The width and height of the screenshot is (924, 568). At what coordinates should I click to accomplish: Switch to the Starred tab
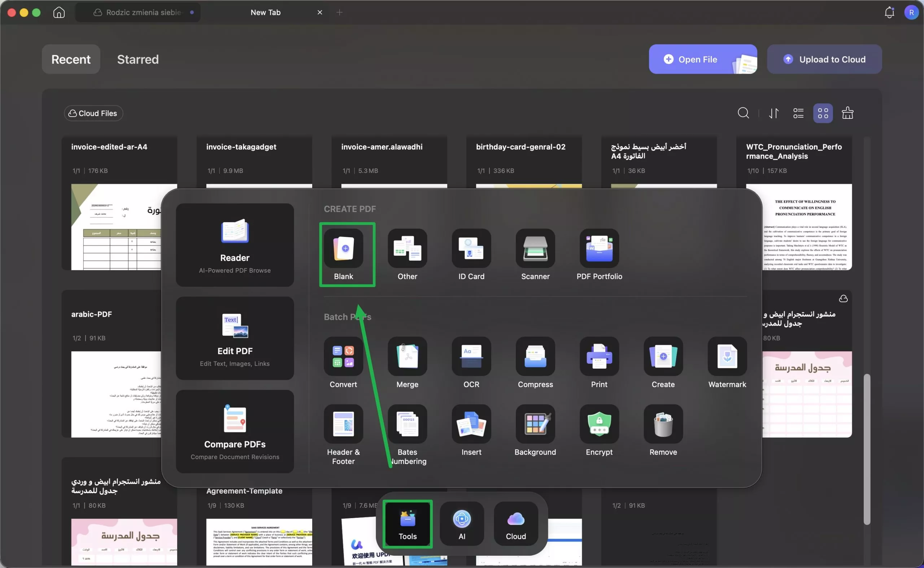[x=138, y=59]
